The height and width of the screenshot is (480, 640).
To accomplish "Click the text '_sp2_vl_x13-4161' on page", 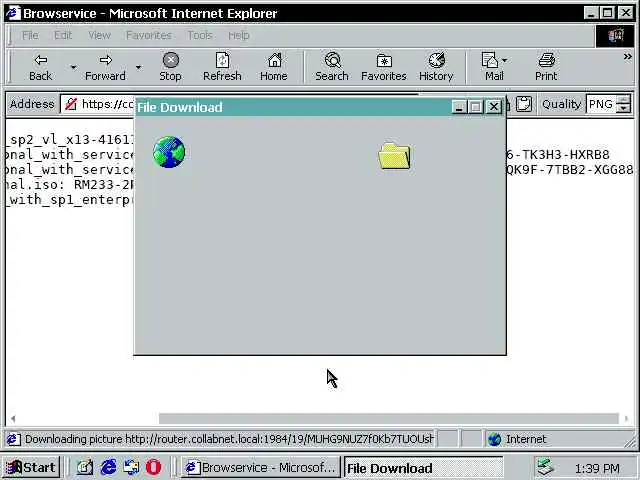I will tap(69, 140).
